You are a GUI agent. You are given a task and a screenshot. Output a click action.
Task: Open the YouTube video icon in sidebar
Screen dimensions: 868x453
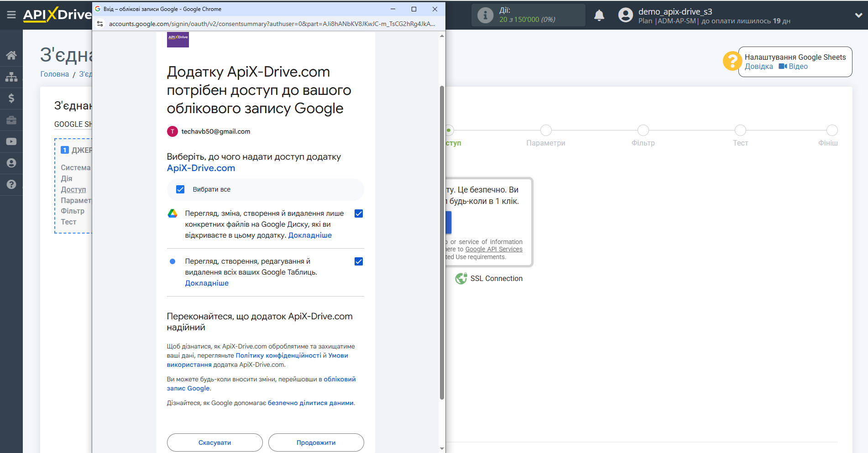[x=11, y=141]
